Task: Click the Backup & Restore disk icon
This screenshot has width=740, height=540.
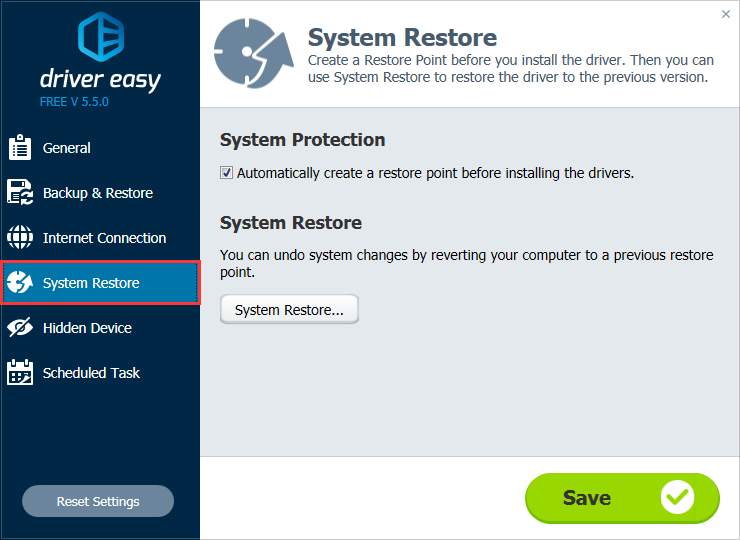Action: coord(20,192)
